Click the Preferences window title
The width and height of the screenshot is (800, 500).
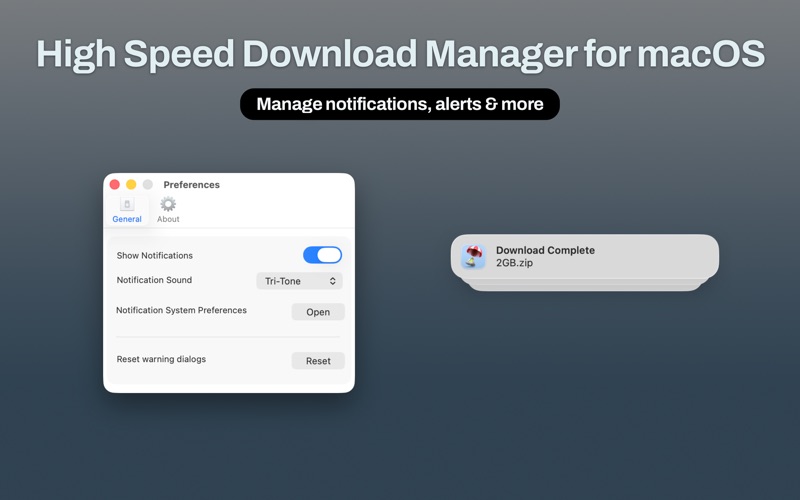[x=191, y=185]
